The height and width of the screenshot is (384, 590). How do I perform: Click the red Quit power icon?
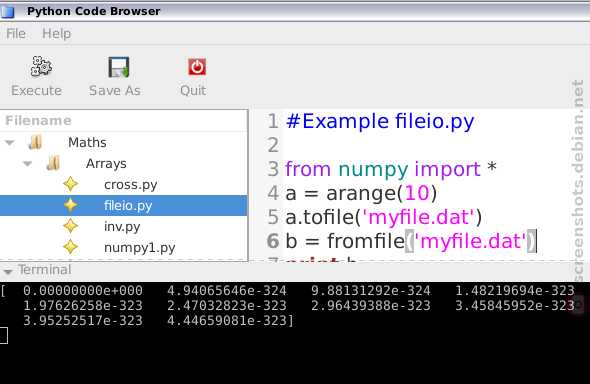click(x=197, y=67)
